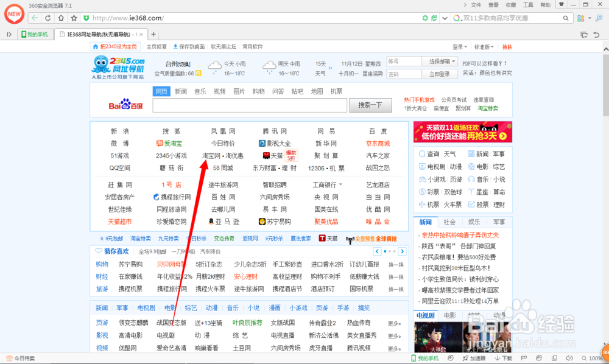Click the 天猫双11返场狂欢 banner

pyautogui.click(x=463, y=132)
